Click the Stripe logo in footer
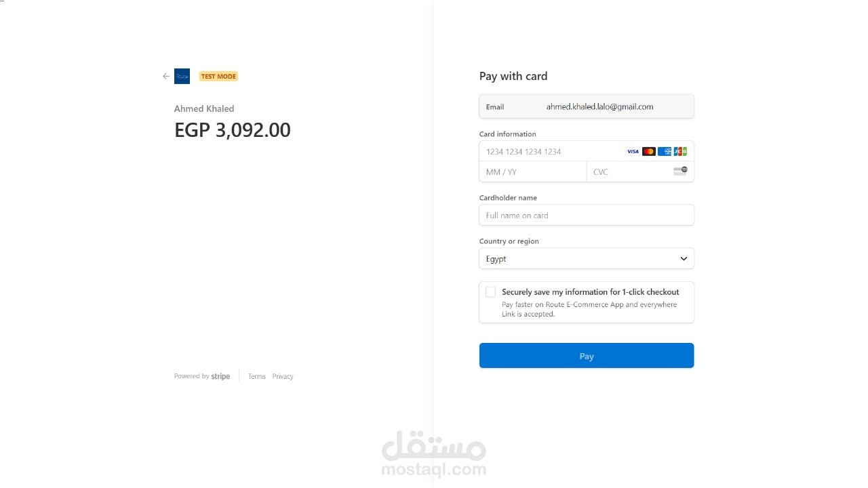The image size is (868, 488). [x=220, y=377]
